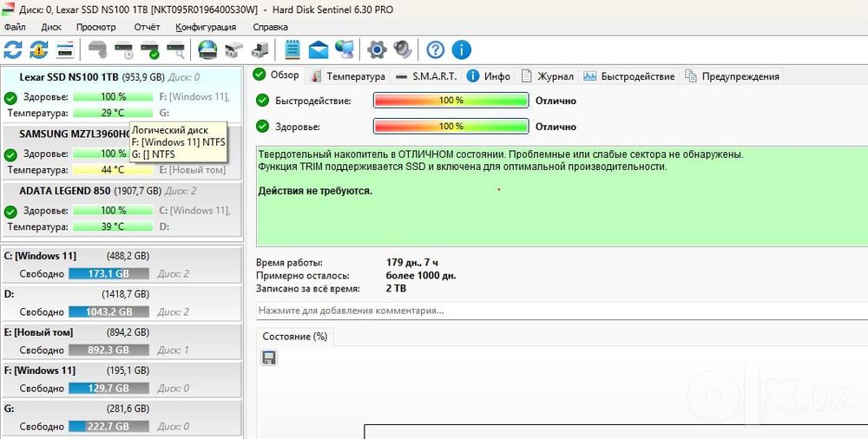Click network monitor with globe icon
This screenshot has height=439, width=868.
point(345,49)
